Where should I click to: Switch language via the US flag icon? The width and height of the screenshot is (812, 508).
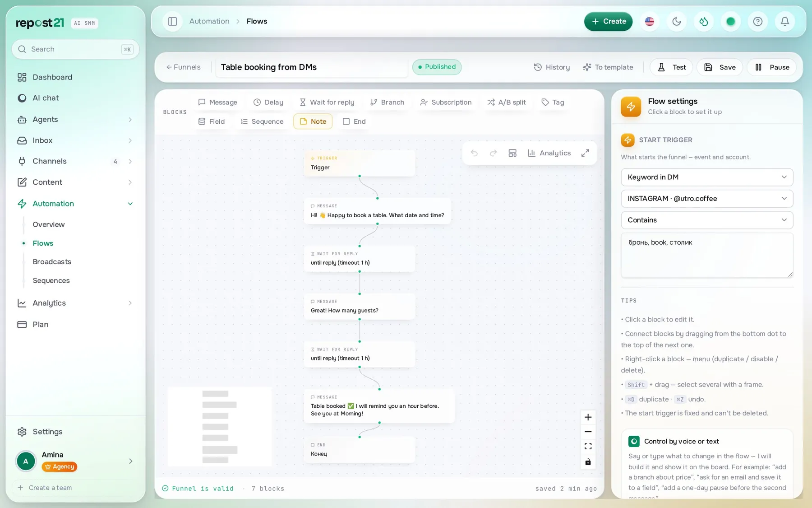(x=650, y=21)
